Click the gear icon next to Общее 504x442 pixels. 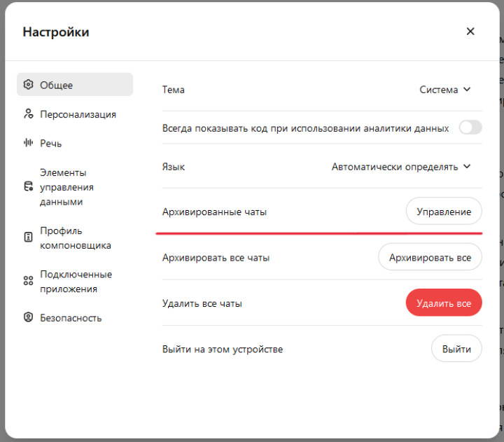29,85
